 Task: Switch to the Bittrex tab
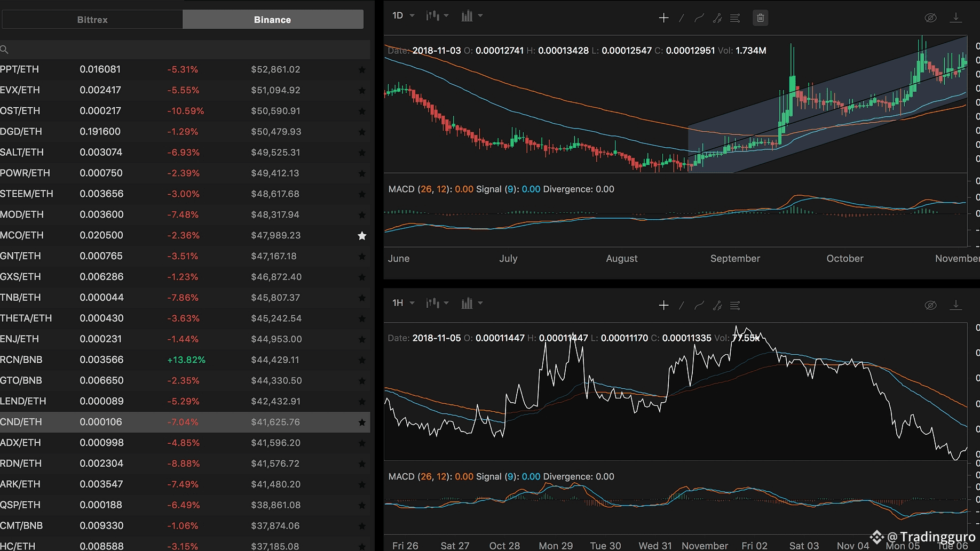pyautogui.click(x=92, y=20)
